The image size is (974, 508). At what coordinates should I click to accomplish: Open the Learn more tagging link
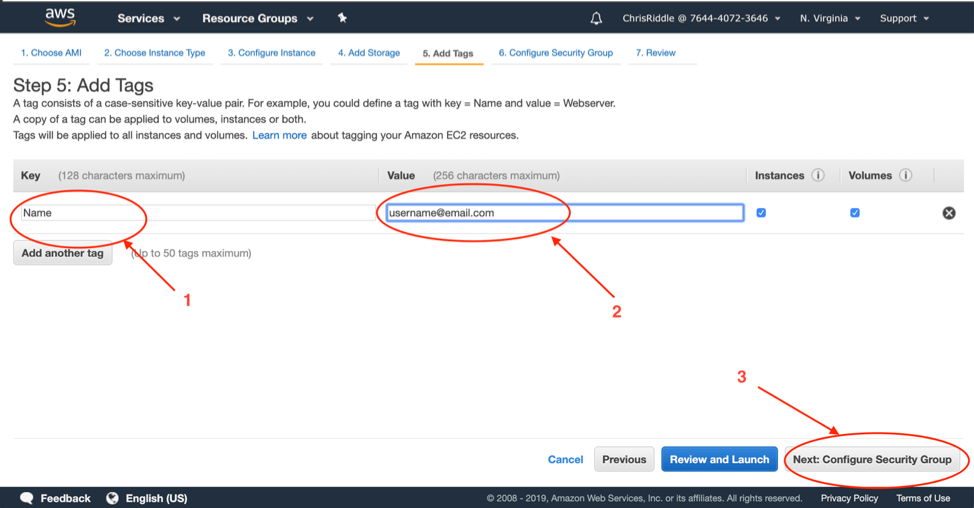click(x=279, y=135)
